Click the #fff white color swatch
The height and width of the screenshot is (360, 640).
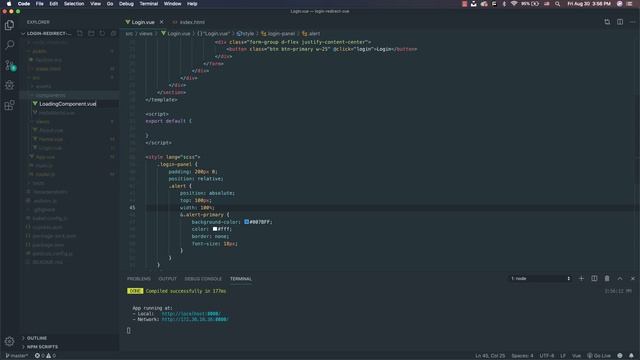pyautogui.click(x=215, y=229)
